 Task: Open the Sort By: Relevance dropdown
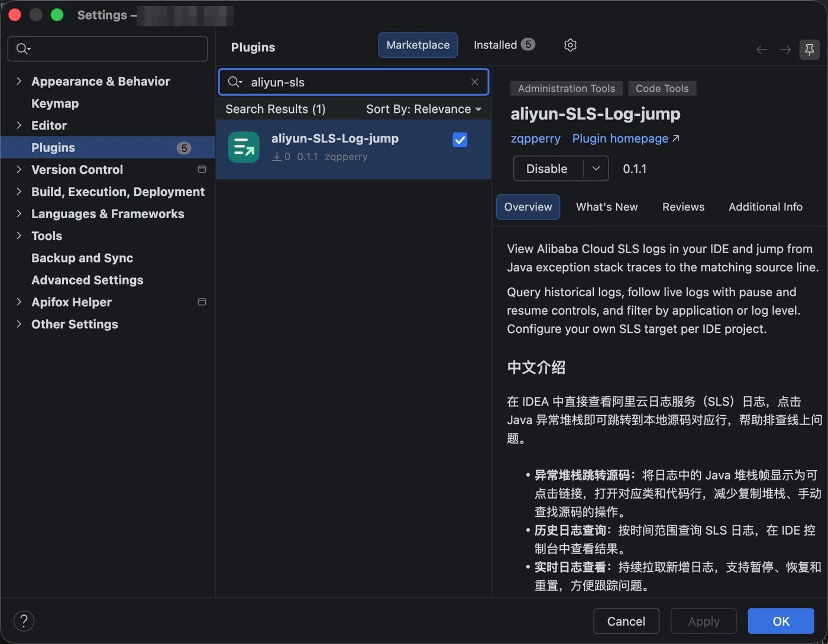point(423,109)
